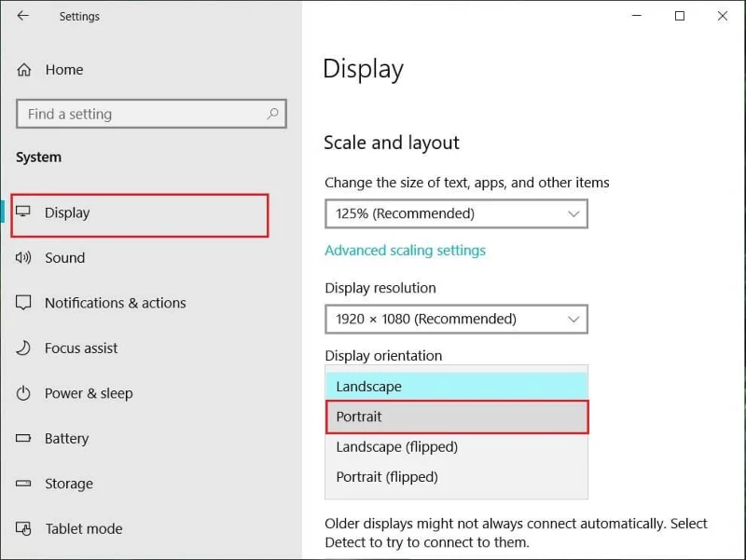This screenshot has height=560, width=746.
Task: Click the search magnifier icon
Action: click(x=272, y=114)
